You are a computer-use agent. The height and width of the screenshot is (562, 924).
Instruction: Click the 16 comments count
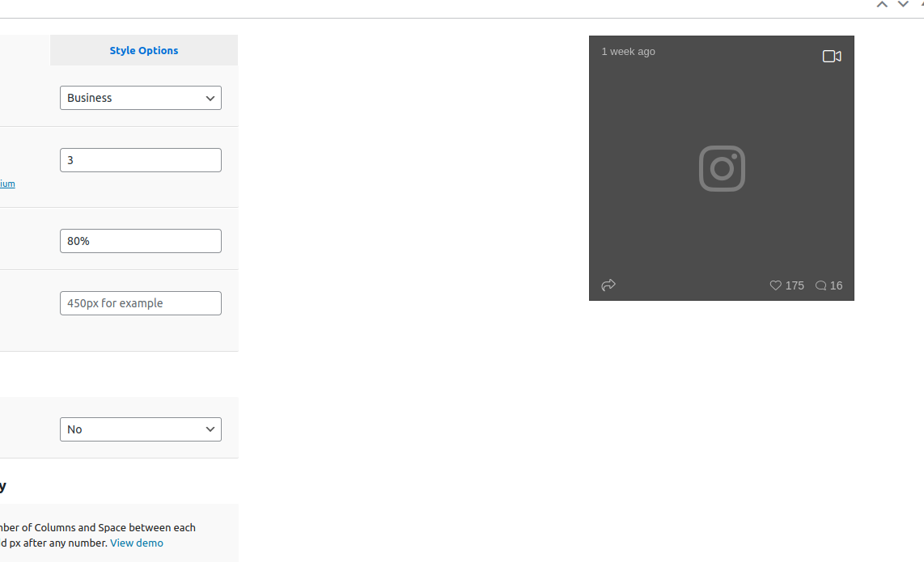(x=836, y=285)
